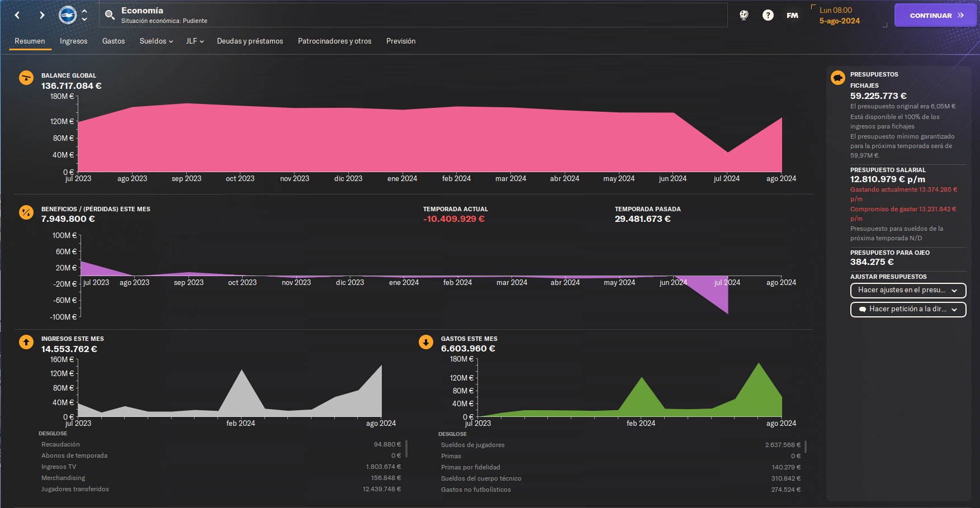Click the search magnifier icon
980x508 pixels.
click(x=110, y=15)
